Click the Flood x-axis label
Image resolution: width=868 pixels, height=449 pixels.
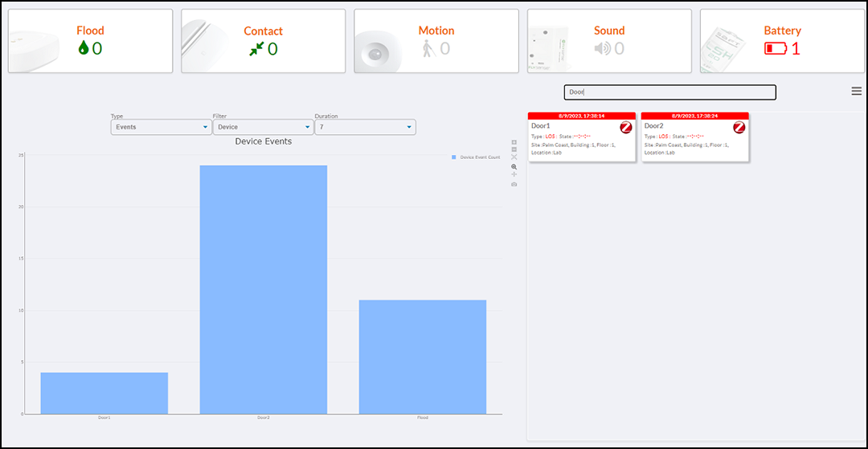pos(423,418)
